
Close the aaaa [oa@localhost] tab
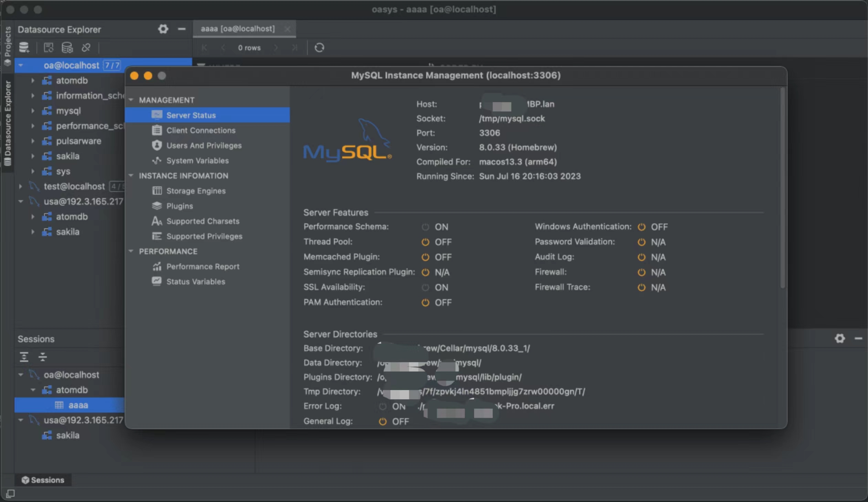click(287, 29)
